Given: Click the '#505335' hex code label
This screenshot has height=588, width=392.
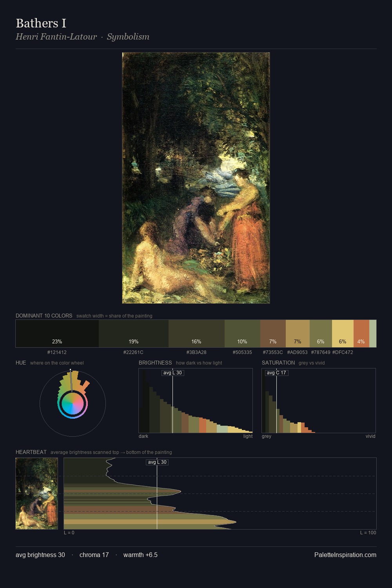Looking at the screenshot, I should (x=242, y=352).
